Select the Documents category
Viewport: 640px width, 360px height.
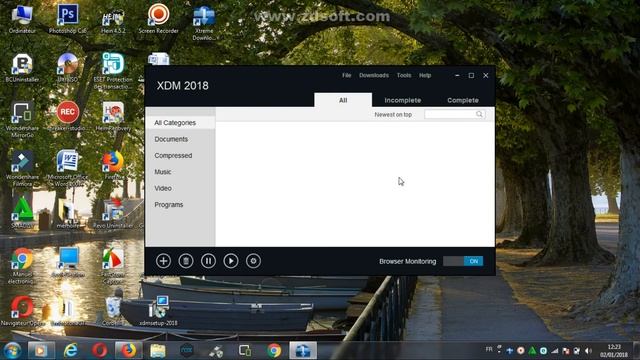pyautogui.click(x=180, y=139)
